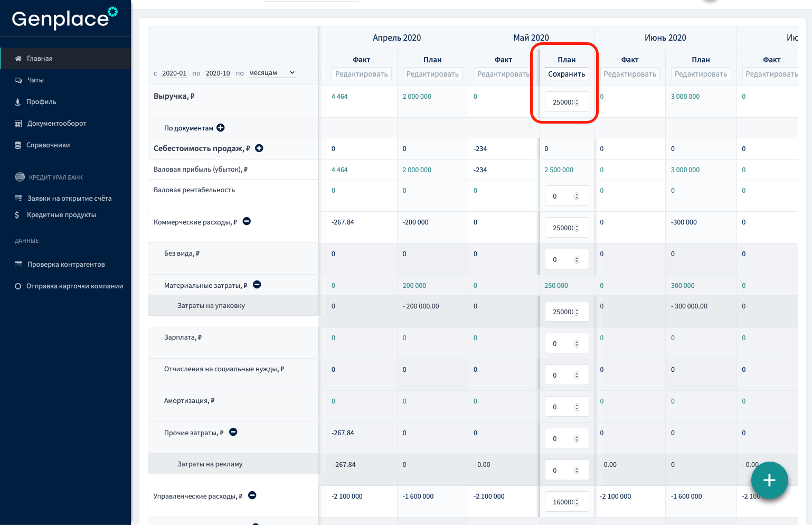Click Редактировать under Апрель 2020 План
The width and height of the screenshot is (812, 525).
[x=432, y=74]
